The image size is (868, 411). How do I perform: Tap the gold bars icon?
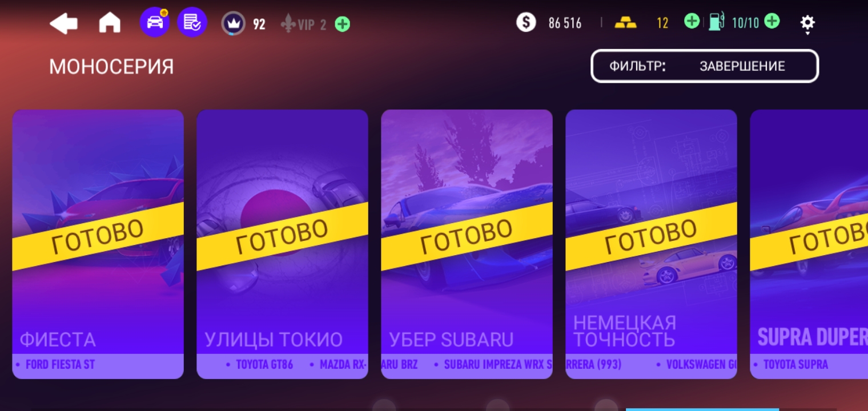(x=625, y=23)
